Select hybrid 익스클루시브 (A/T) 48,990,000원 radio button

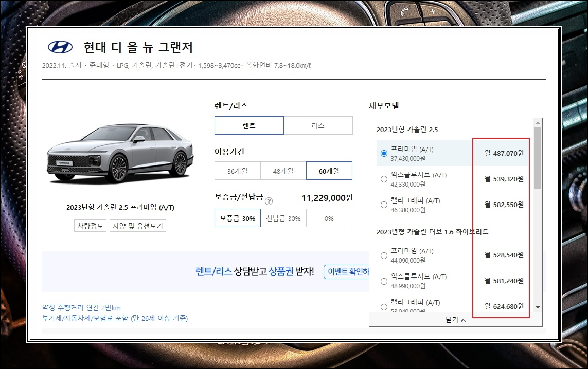(384, 281)
